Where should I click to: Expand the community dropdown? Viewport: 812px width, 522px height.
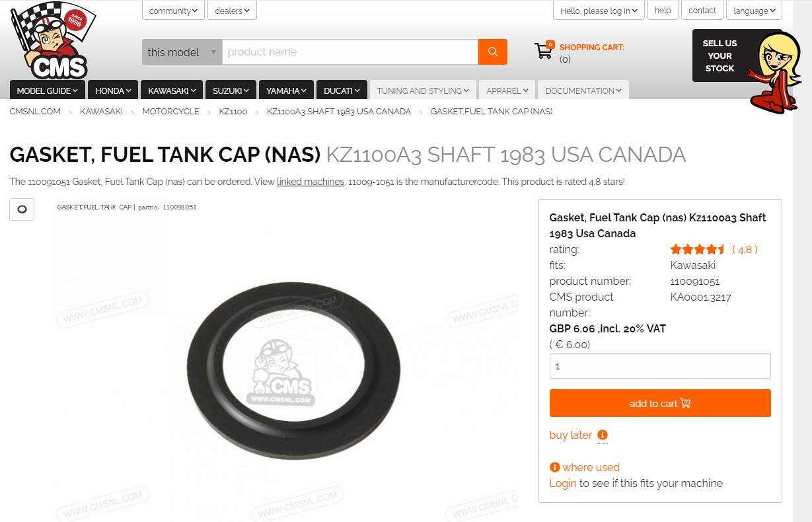click(x=173, y=11)
